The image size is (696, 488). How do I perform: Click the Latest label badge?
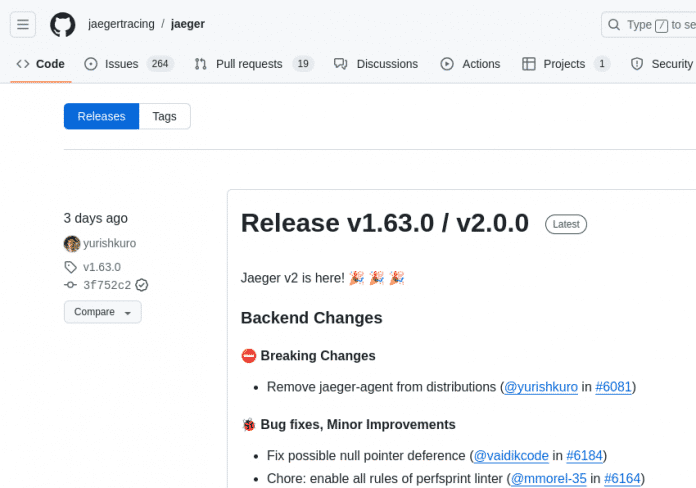(x=566, y=224)
